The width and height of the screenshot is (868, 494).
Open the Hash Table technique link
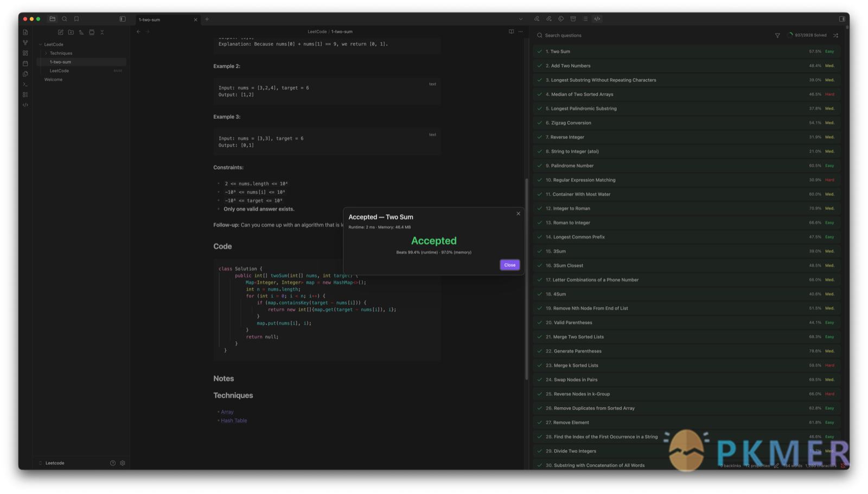tap(234, 421)
